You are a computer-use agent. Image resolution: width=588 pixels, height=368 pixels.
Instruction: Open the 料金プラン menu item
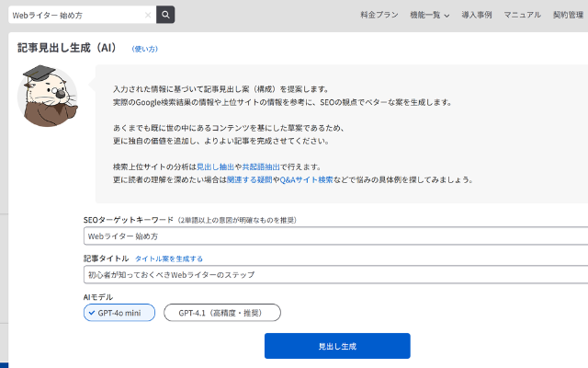coord(379,15)
